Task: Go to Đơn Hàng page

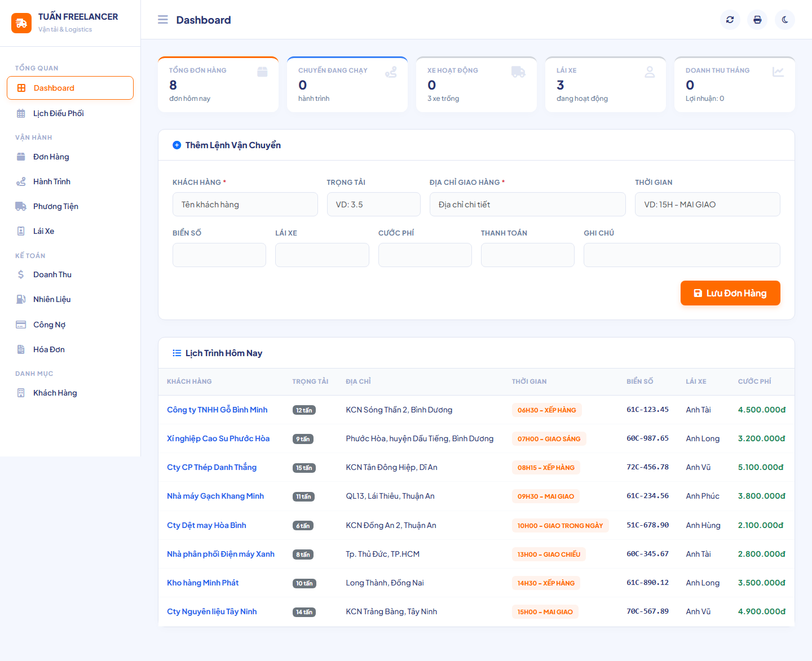Action: pyautogui.click(x=70, y=157)
